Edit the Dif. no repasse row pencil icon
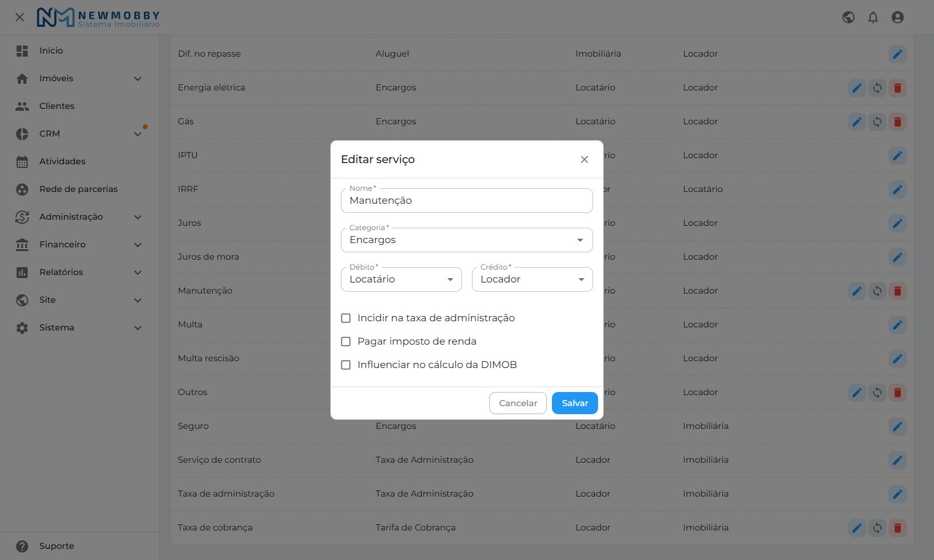Image resolution: width=934 pixels, height=560 pixels. point(898,54)
